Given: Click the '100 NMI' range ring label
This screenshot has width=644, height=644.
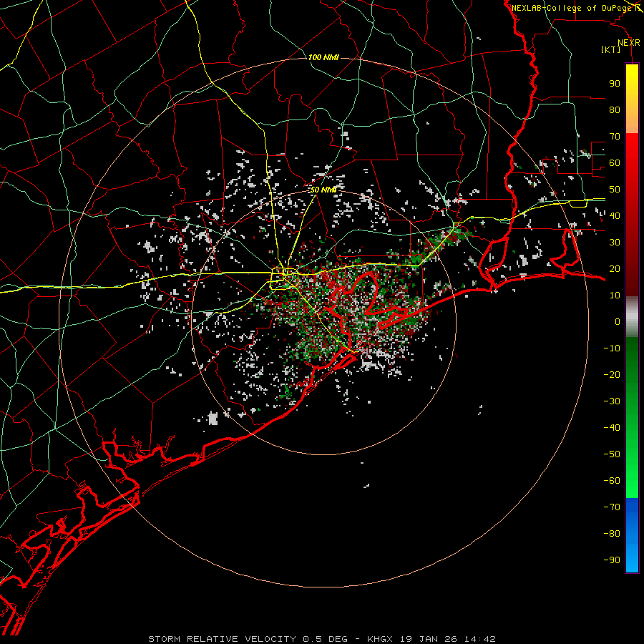Looking at the screenshot, I should point(323,57).
